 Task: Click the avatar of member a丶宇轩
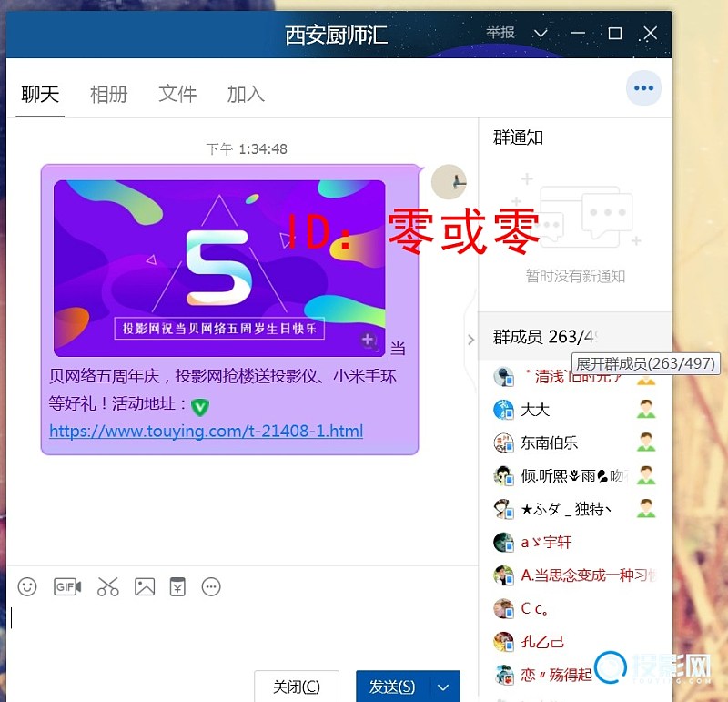point(503,542)
